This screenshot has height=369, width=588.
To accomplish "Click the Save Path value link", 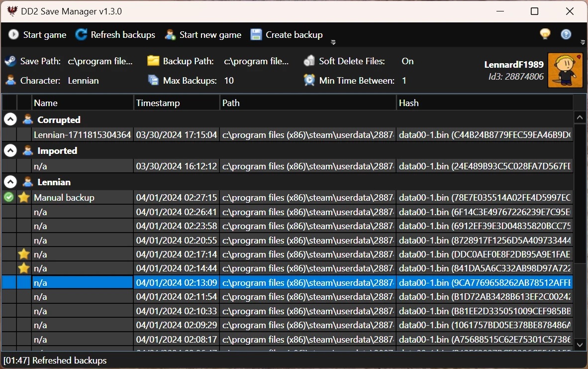I will click(x=100, y=61).
